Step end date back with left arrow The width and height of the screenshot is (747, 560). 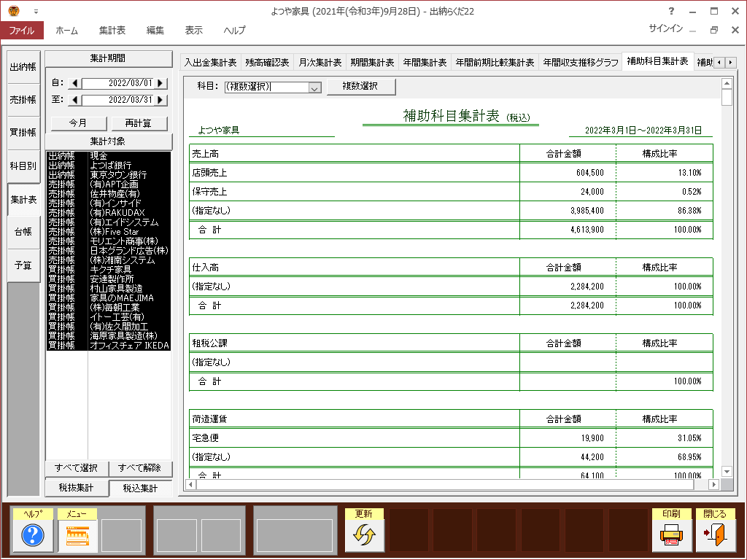[75, 100]
